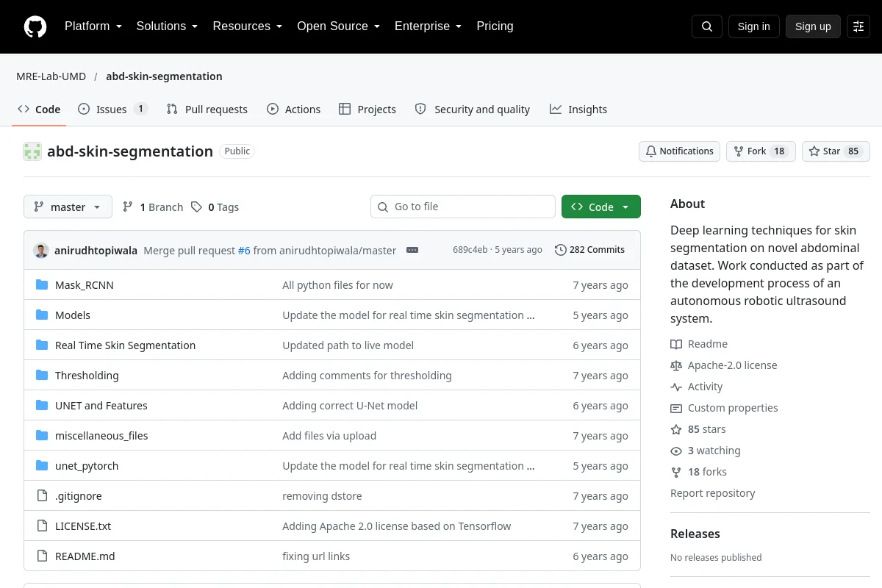Open the Real Time Skin Segmentation folder

click(x=125, y=345)
